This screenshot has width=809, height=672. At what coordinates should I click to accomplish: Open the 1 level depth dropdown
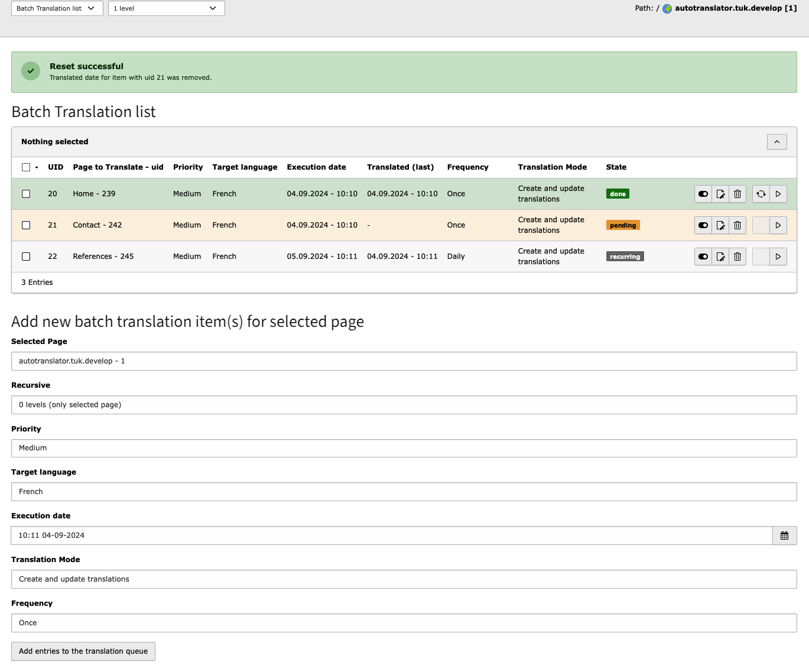point(167,8)
